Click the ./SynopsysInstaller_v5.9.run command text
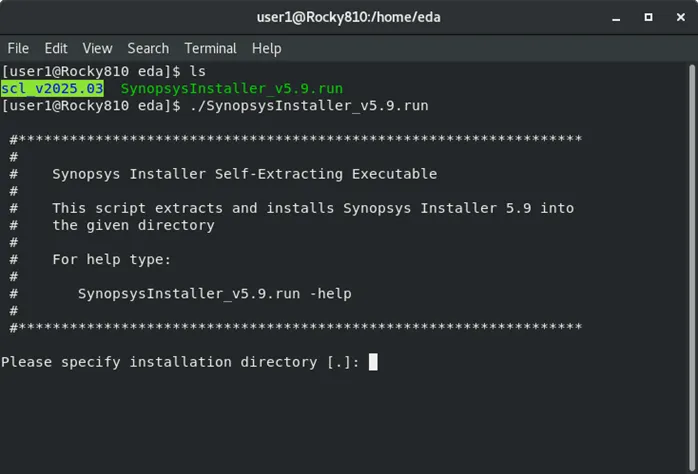This screenshot has width=698, height=474. point(309,105)
